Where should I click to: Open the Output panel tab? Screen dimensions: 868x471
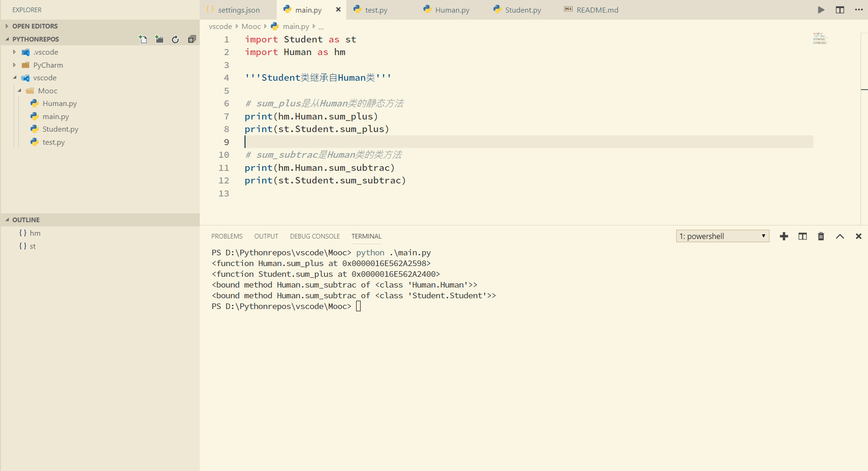[266, 236]
